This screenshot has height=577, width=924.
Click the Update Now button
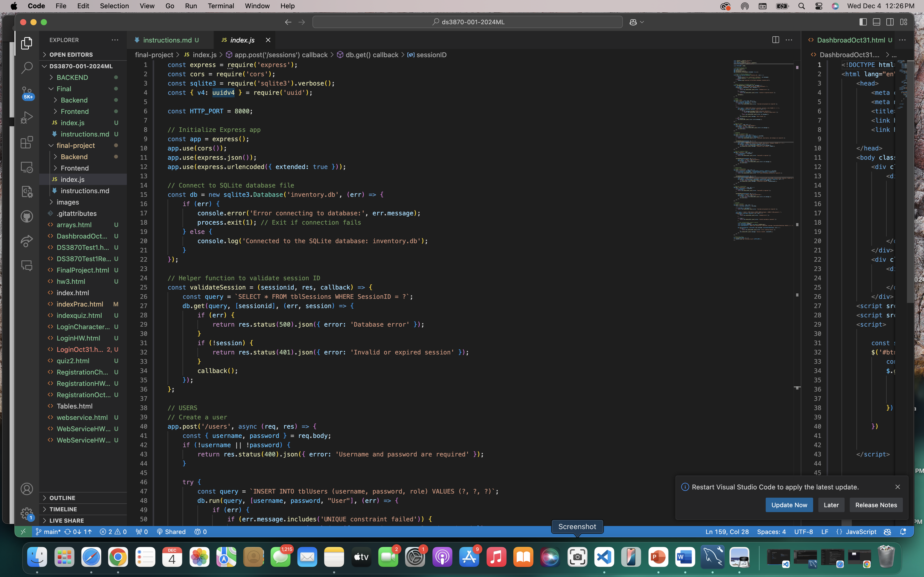click(789, 505)
